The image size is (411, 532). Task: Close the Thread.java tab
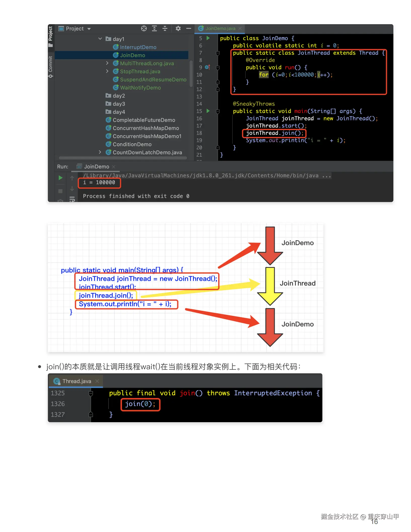click(97, 381)
